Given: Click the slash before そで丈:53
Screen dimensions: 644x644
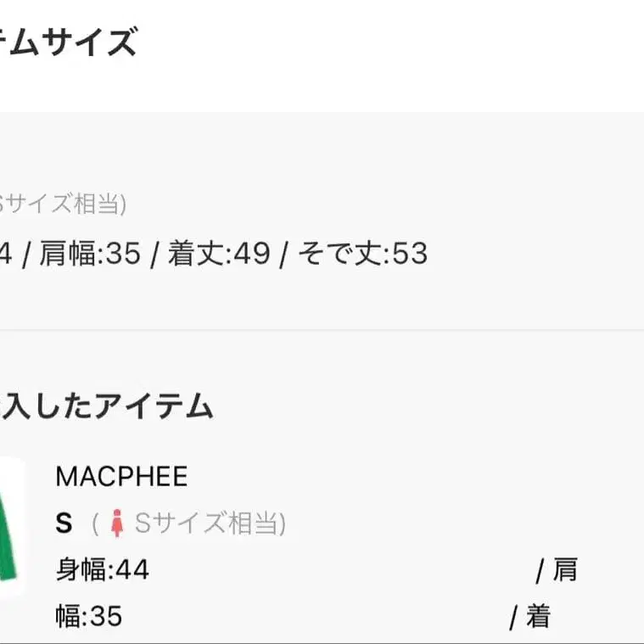Looking at the screenshot, I should (x=284, y=254).
